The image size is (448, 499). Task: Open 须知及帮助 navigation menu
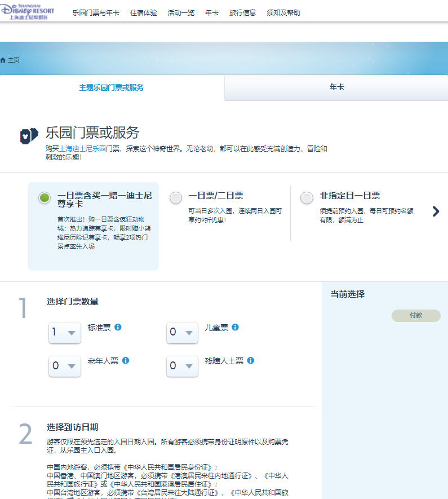click(283, 13)
